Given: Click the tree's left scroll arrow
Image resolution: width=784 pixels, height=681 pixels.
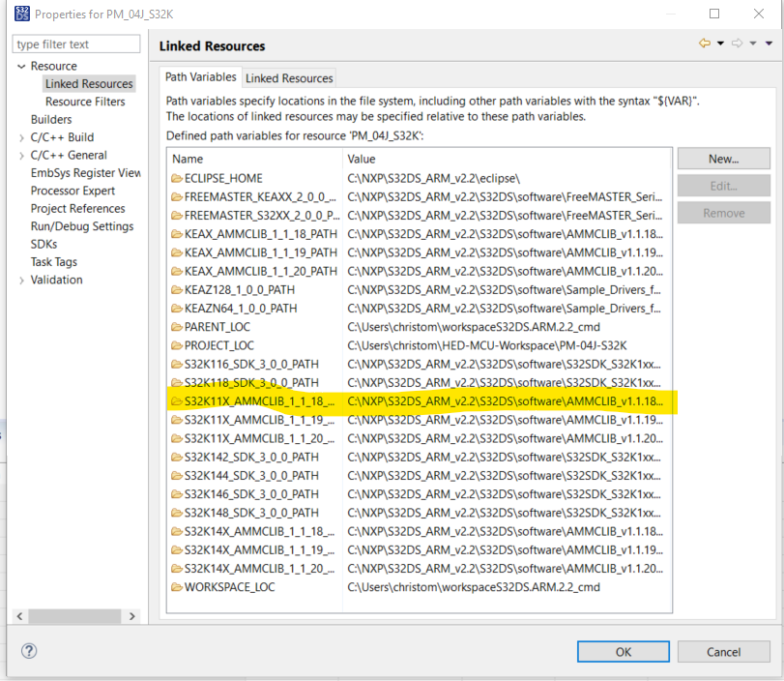Looking at the screenshot, I should pos(20,616).
